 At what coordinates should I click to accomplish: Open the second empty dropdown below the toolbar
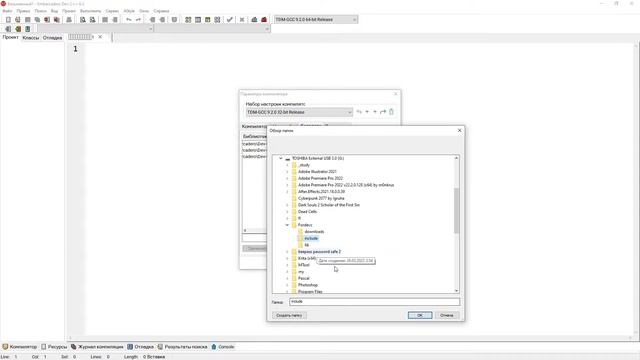[x=212, y=29]
